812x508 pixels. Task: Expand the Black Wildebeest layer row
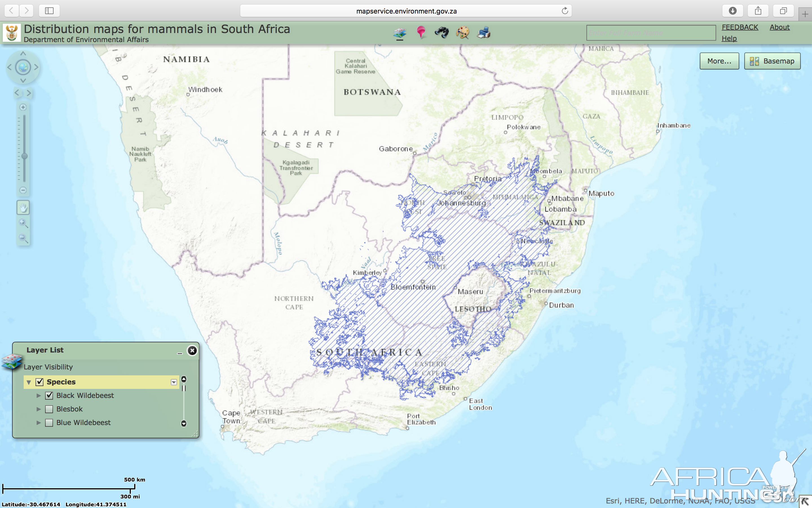pos(39,396)
